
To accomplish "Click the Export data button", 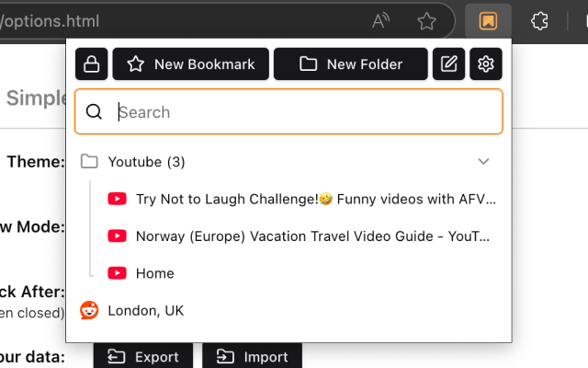I will [x=142, y=357].
